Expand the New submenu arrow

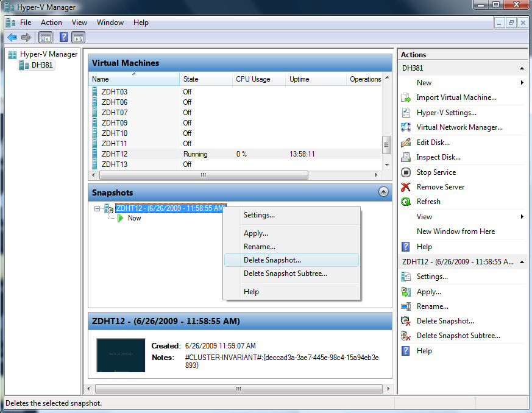(x=522, y=83)
